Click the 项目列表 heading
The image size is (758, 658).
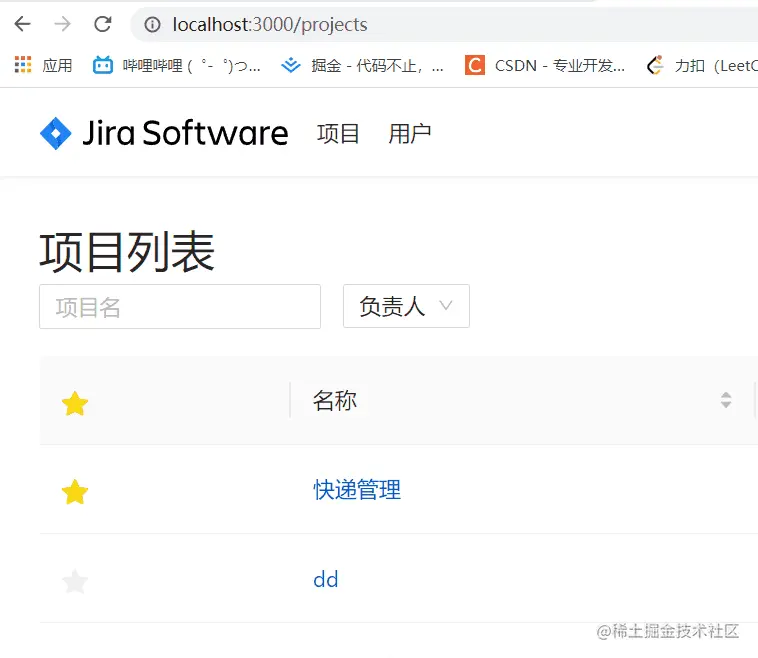pos(127,251)
